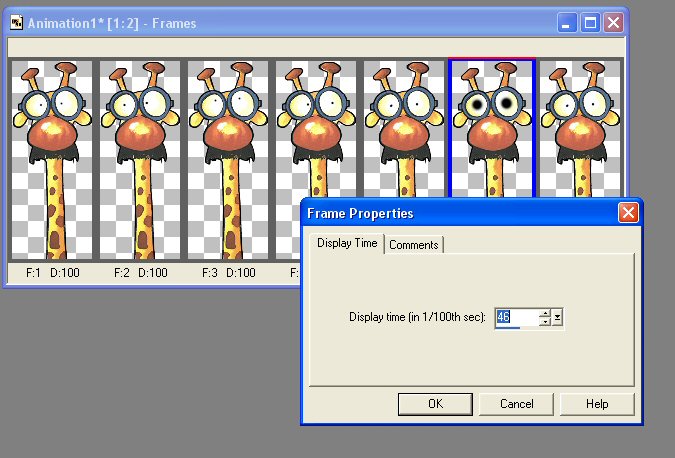The image size is (675, 458).
Task: Click the F:3 D:100 frame label
Action: click(x=229, y=272)
